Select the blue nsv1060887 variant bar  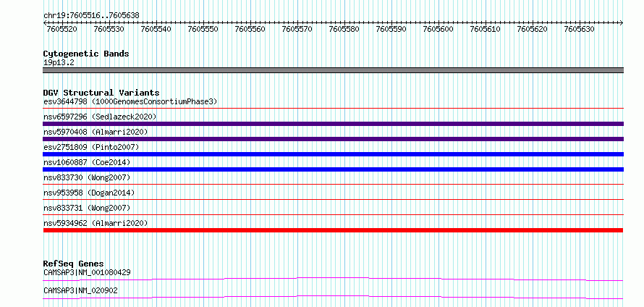pyautogui.click(x=333, y=169)
